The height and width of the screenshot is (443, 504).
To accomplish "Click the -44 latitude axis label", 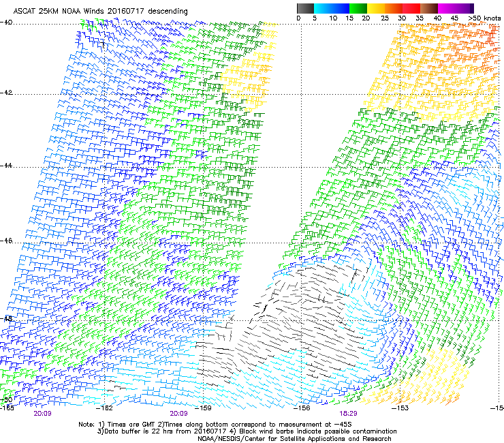I will (x=6, y=166).
